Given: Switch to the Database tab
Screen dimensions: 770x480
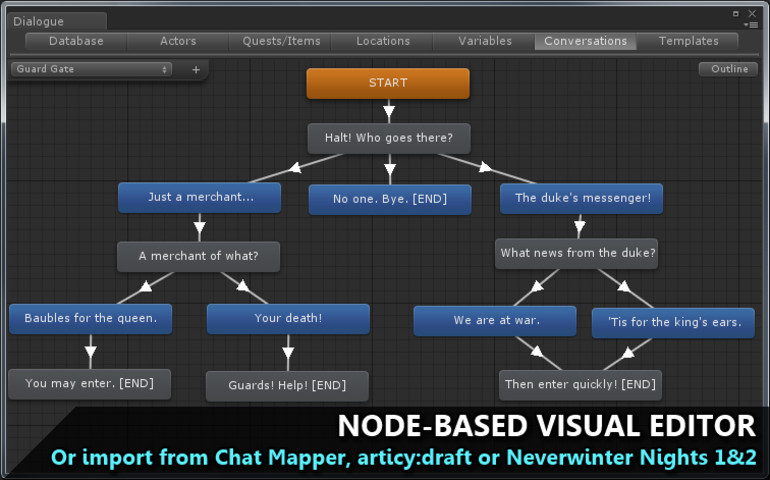Looking at the screenshot, I should 76,41.
